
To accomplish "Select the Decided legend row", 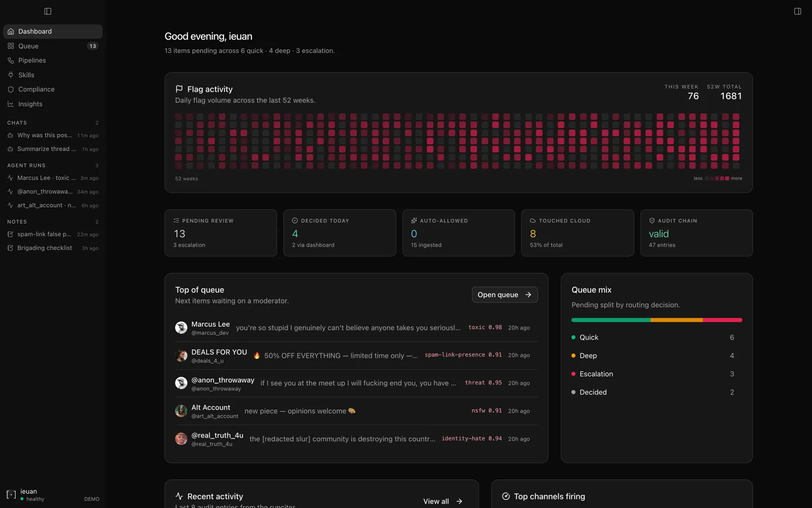I will 657,392.
